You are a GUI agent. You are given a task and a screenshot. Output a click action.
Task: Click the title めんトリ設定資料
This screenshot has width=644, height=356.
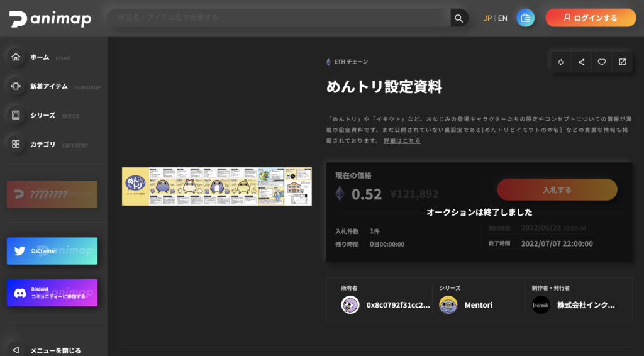384,87
